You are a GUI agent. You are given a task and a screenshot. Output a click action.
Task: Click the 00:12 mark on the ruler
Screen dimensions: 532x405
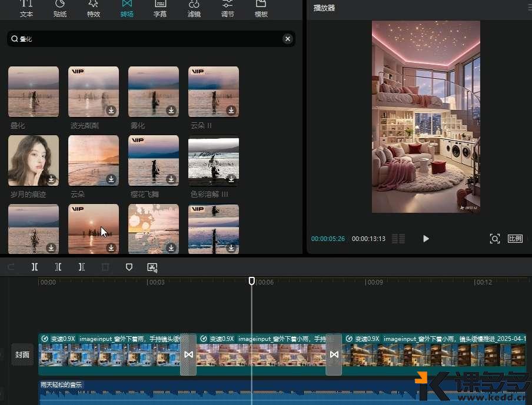coord(483,282)
